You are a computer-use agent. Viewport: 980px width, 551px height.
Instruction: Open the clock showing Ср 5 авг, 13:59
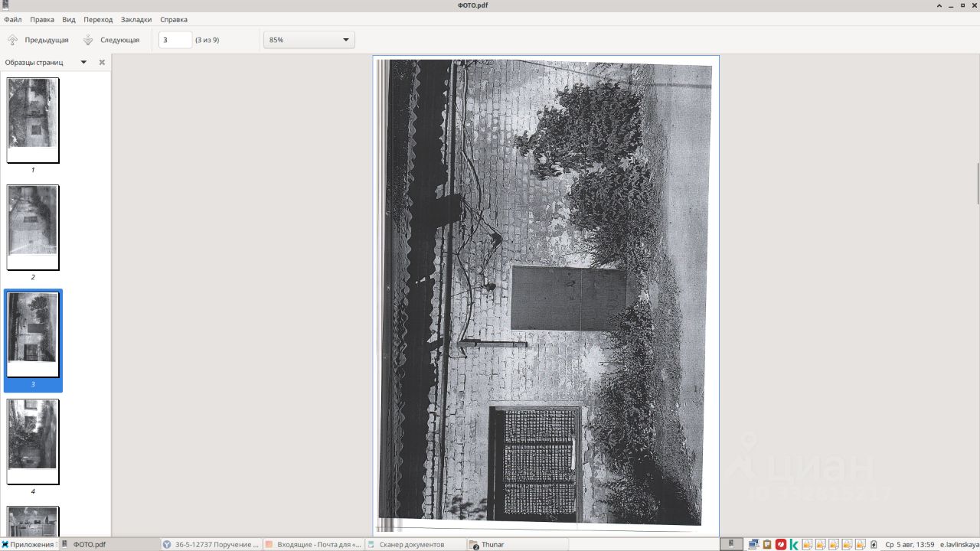point(910,545)
